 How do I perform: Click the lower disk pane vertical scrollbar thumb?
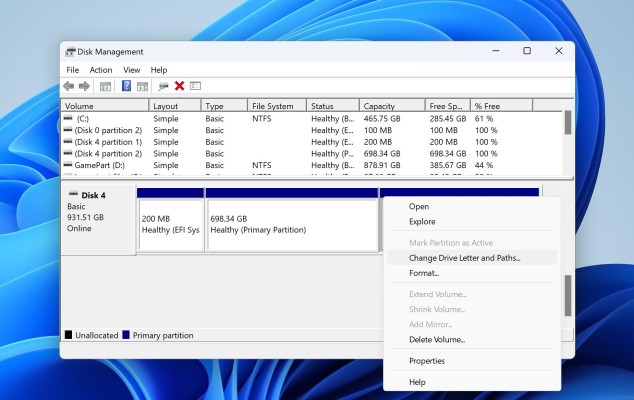tap(568, 296)
